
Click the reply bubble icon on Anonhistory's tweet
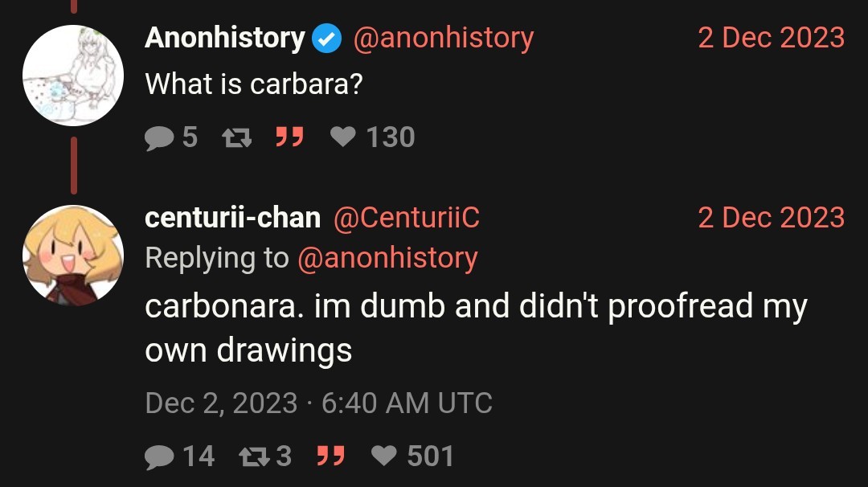click(159, 138)
